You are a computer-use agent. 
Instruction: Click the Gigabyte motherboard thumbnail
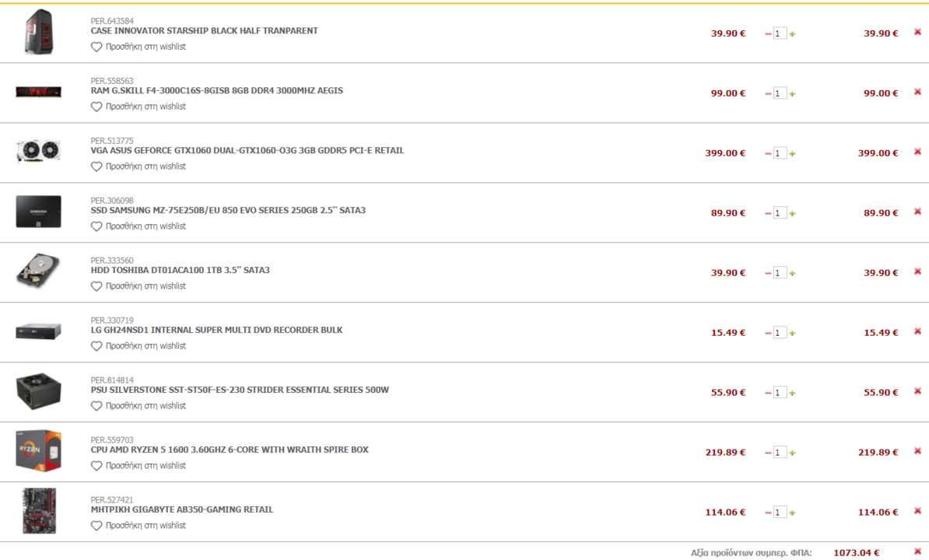point(38,510)
